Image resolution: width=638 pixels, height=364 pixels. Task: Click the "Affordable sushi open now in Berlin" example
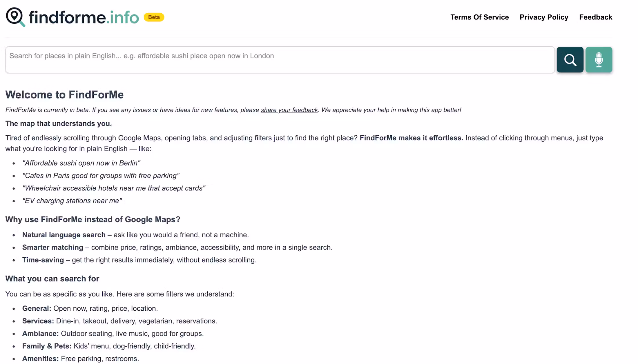tap(81, 163)
